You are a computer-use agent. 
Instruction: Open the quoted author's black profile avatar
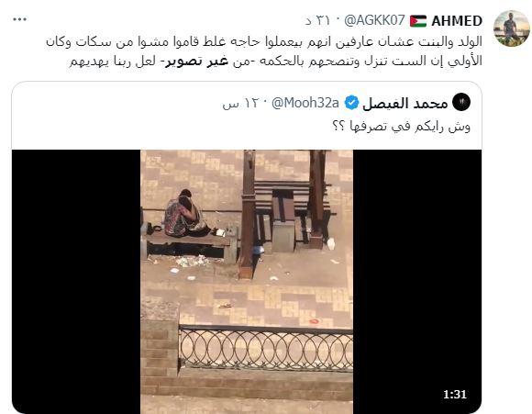click(461, 102)
